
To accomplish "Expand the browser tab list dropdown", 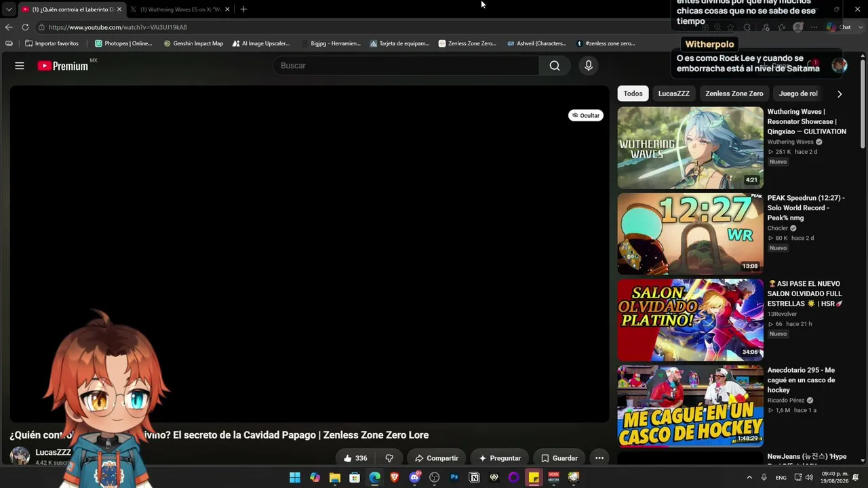I will click(8, 9).
